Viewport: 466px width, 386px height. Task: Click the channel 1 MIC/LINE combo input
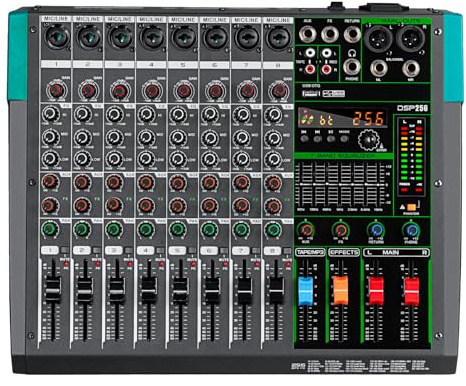tap(56, 37)
